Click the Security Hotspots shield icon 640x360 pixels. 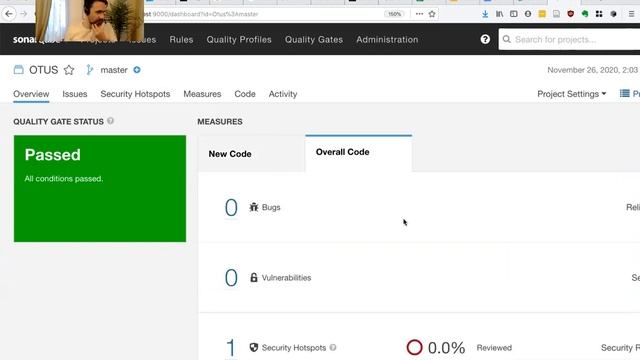tap(254, 348)
